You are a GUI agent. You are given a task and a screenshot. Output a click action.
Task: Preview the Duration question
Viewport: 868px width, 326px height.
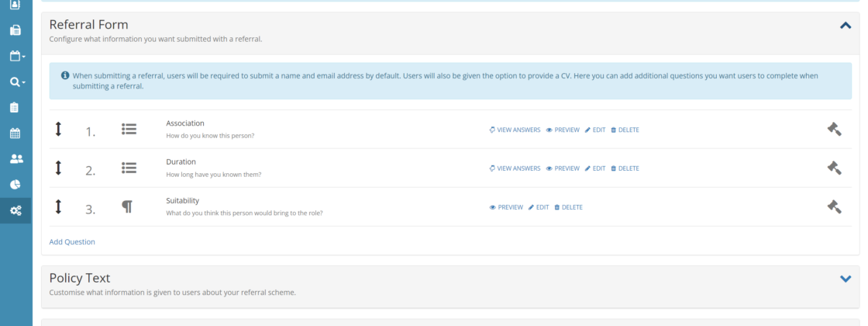[563, 168]
